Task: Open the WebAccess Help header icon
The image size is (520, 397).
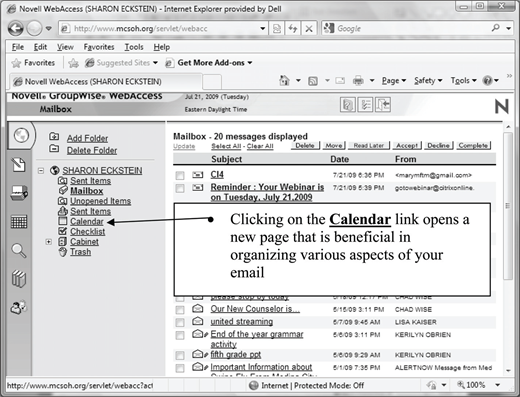Action: pyautogui.click(x=348, y=105)
